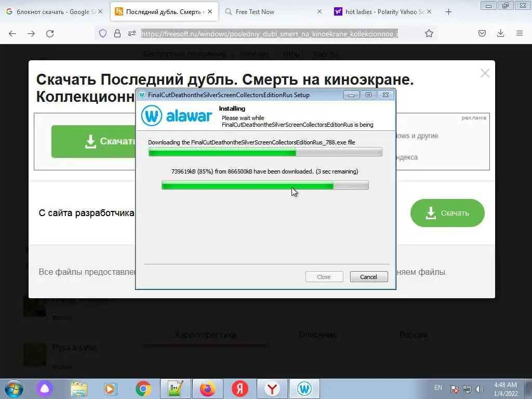Screen dimensions: 532x399
Task: Click the large green Скачать button
Action: tap(94, 141)
